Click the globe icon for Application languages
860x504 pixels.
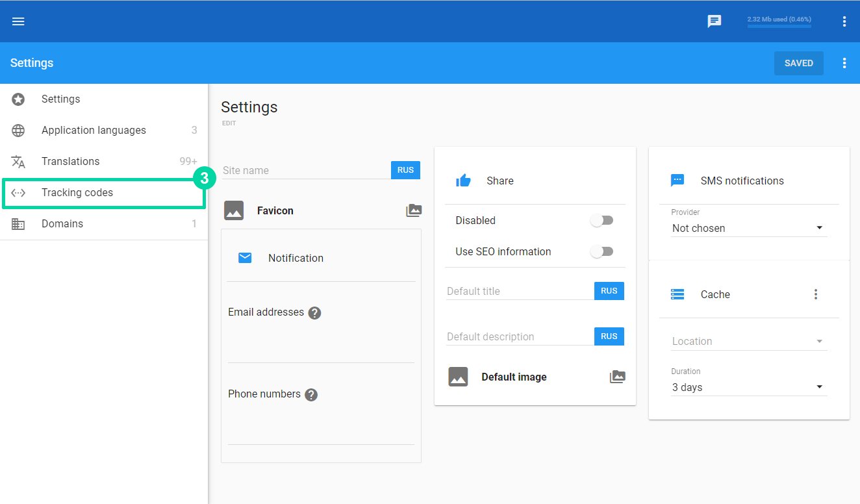click(x=18, y=131)
